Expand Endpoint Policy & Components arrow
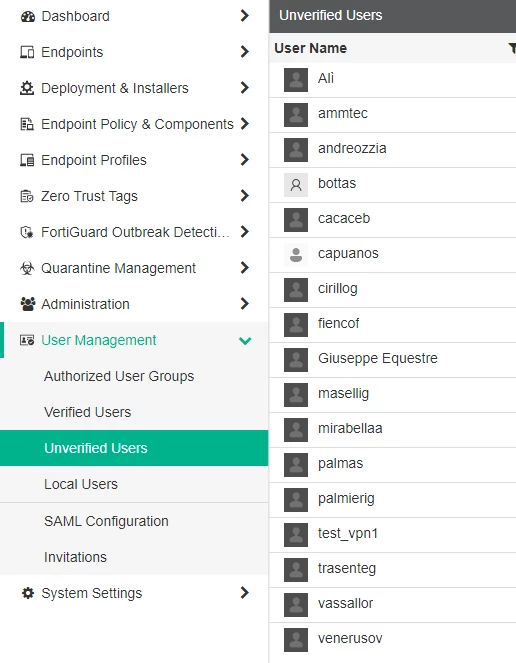516x663 pixels. point(244,124)
